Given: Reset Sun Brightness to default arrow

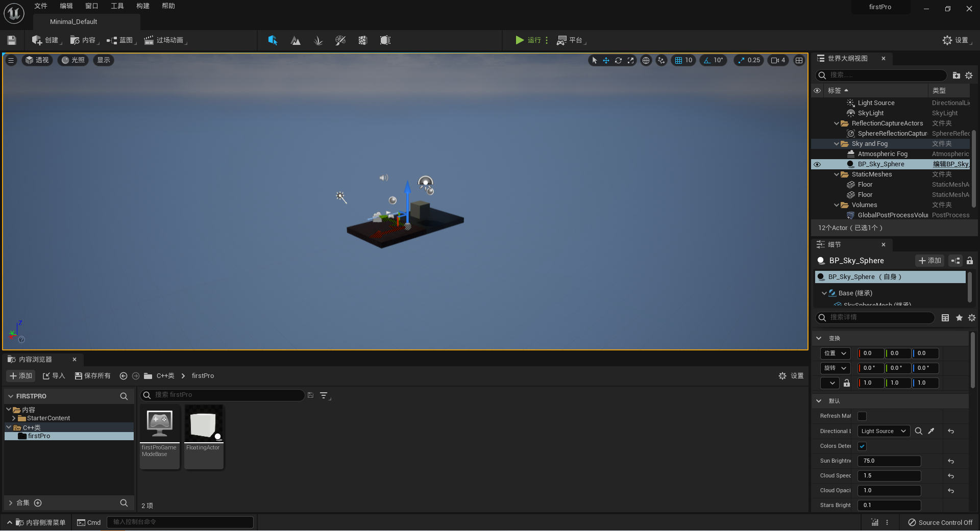Looking at the screenshot, I should (951, 461).
